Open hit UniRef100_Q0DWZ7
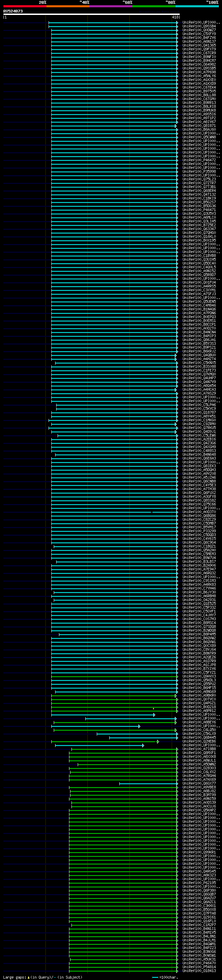The width and height of the screenshot is (222, 980). click(199, 30)
